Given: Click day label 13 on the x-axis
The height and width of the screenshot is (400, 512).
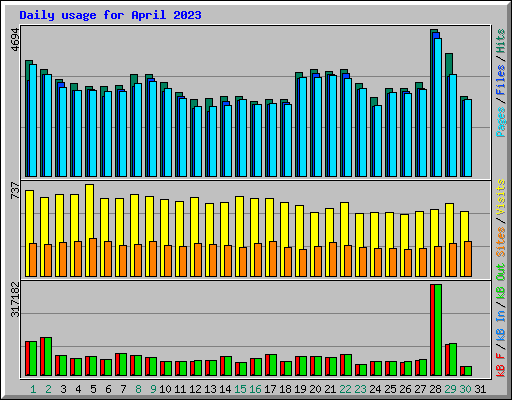Looking at the screenshot, I should 210,389.
